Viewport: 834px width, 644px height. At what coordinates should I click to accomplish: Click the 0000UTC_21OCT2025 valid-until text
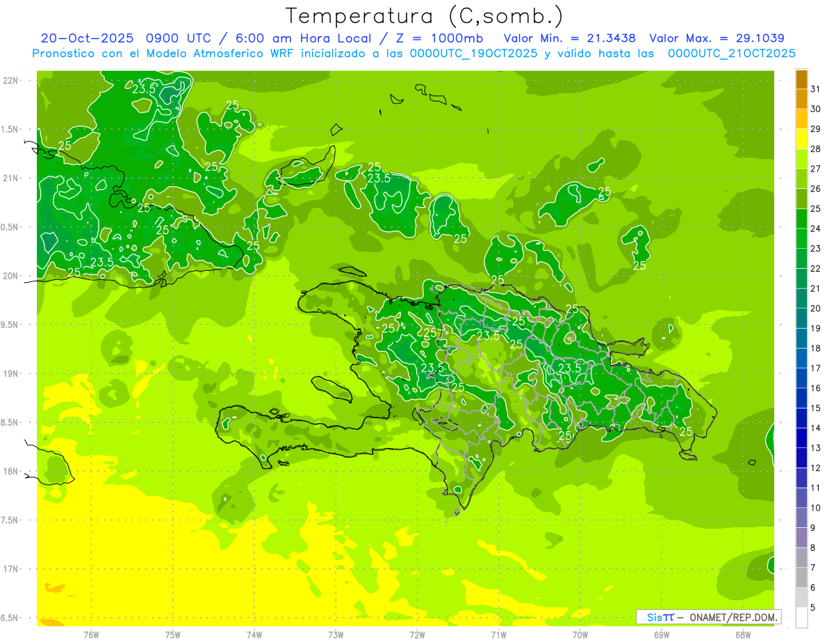point(731,53)
